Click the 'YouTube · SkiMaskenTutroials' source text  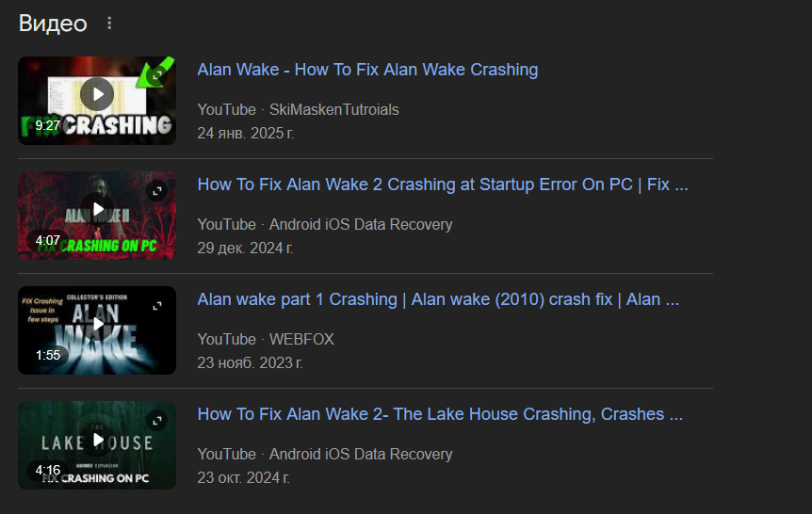point(299,110)
